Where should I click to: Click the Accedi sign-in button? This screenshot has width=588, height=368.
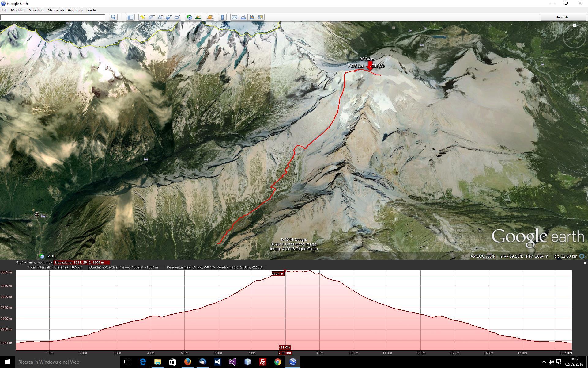click(562, 17)
